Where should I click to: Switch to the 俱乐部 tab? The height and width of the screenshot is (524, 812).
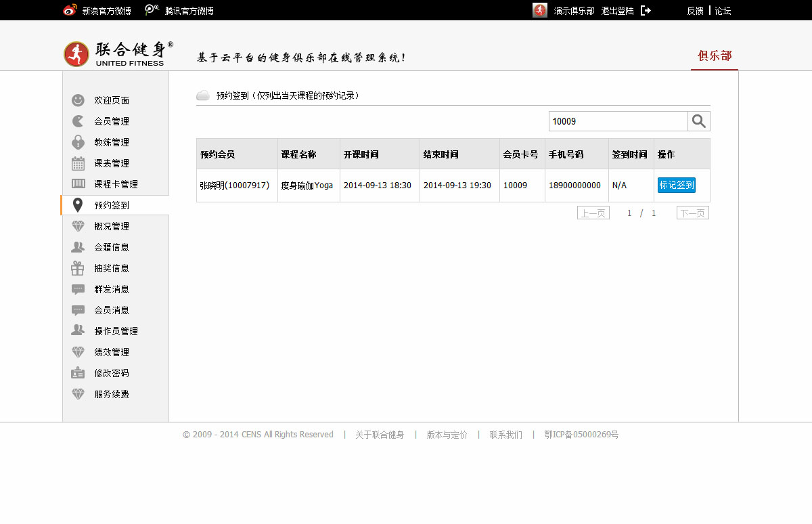point(715,56)
